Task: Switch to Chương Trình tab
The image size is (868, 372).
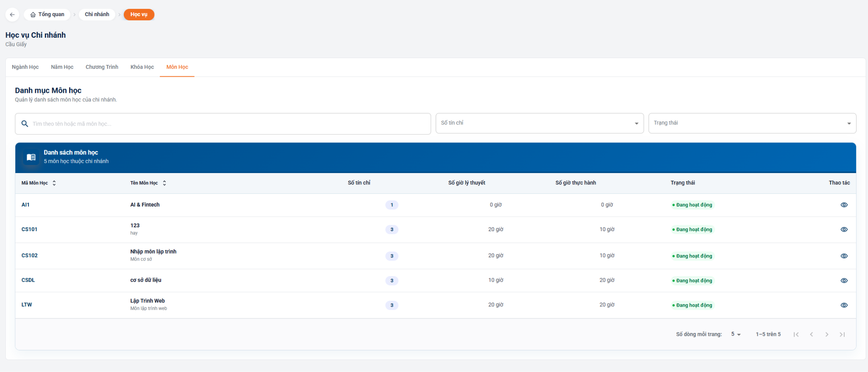Action: 102,67
